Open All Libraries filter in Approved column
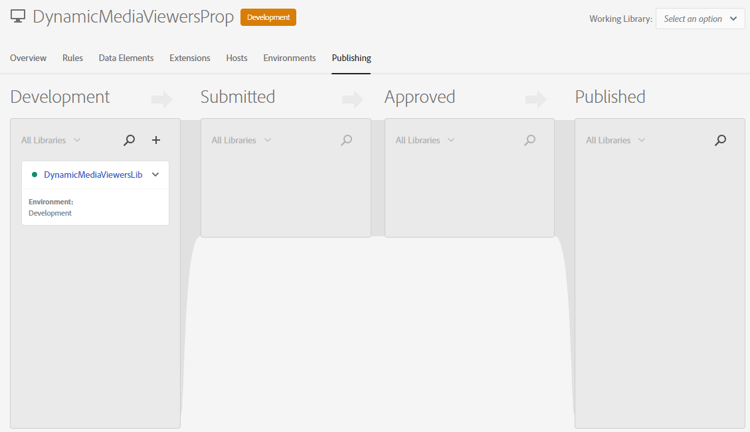The height and width of the screenshot is (432, 750). point(425,140)
